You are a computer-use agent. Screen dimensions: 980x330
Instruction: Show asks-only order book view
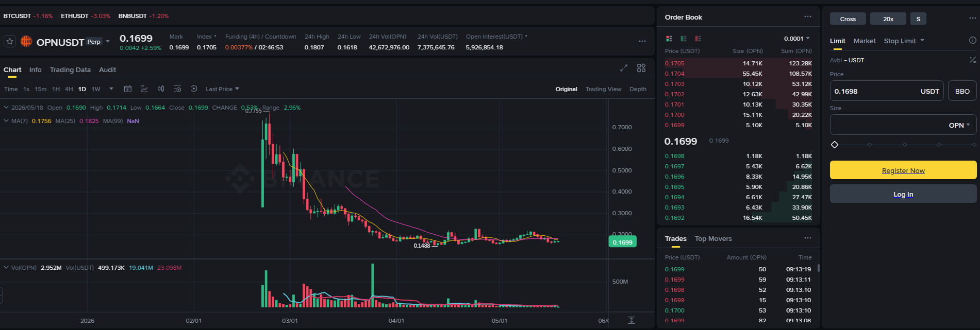click(x=698, y=39)
